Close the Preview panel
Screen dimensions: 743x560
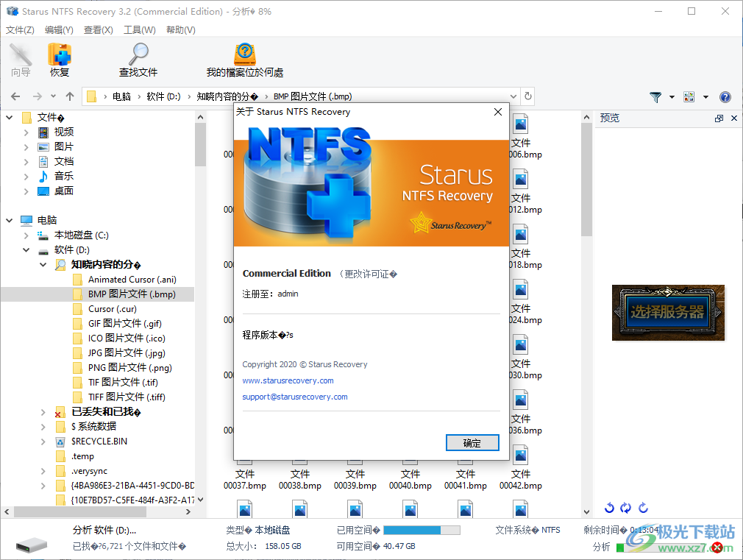(x=734, y=118)
